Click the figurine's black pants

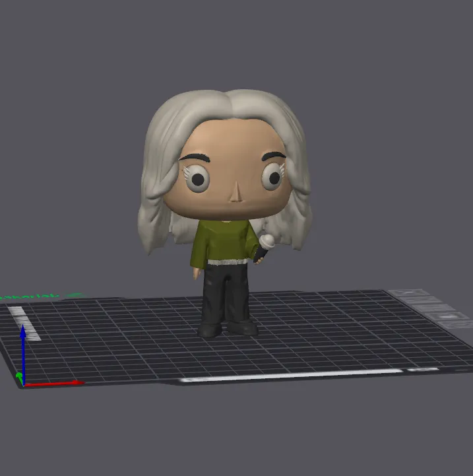225,293
